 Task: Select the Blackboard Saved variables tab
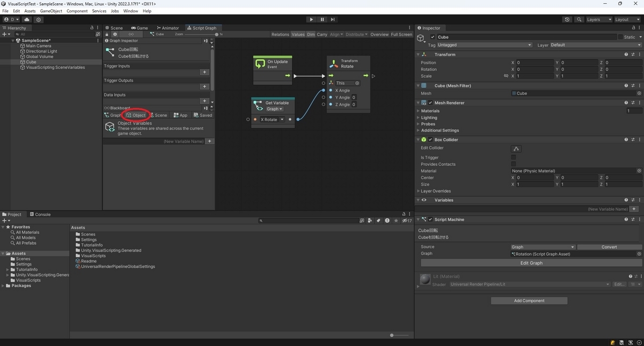click(x=203, y=115)
